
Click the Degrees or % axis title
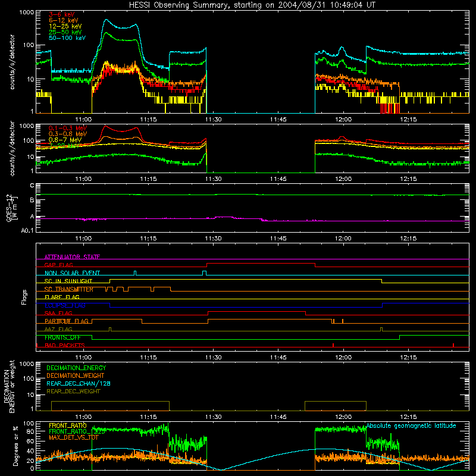[x=15, y=446]
